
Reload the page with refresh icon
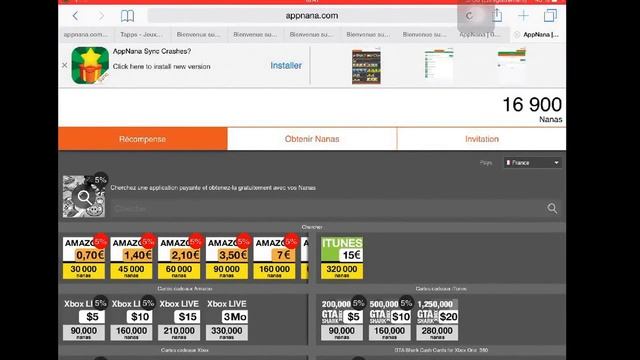(469, 16)
